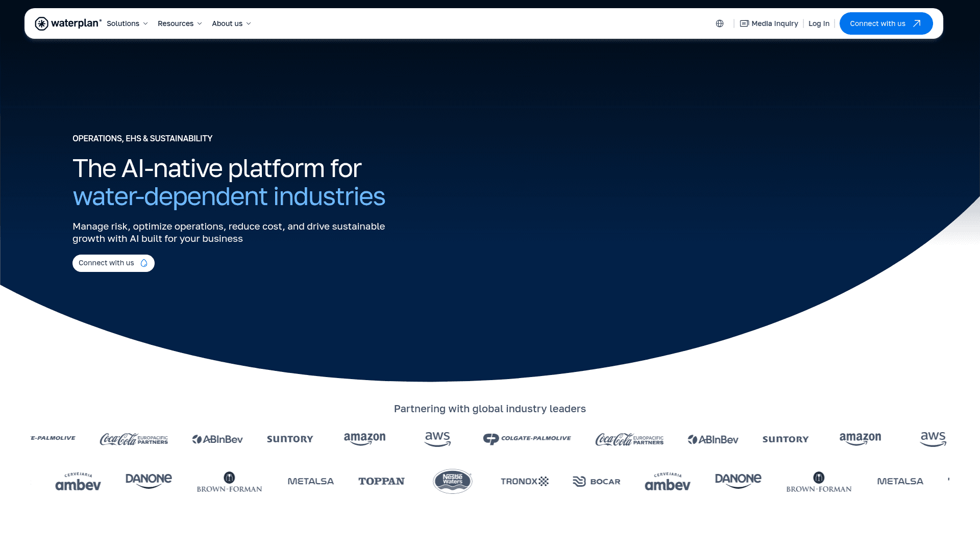The image size is (980, 551).
Task: Click the rightmost Suntory logo
Action: [786, 439]
